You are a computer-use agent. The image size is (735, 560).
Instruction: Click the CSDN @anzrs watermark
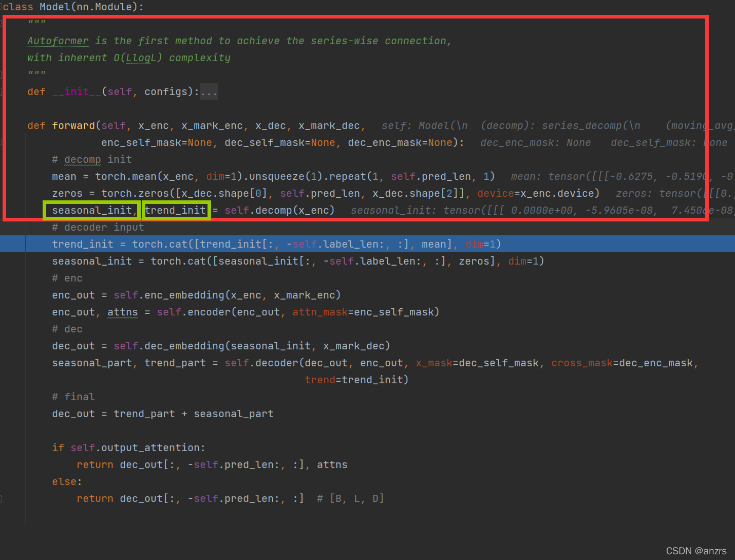[x=696, y=551]
